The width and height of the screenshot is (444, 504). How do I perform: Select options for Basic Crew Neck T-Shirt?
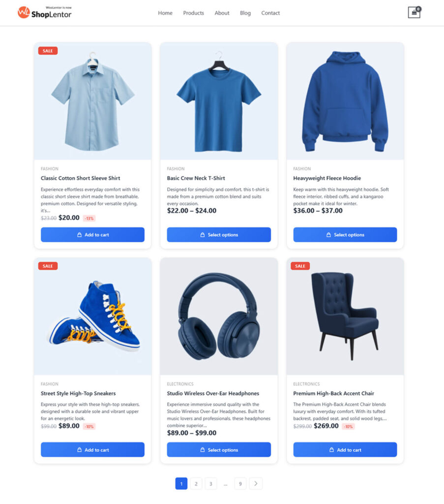point(219,235)
